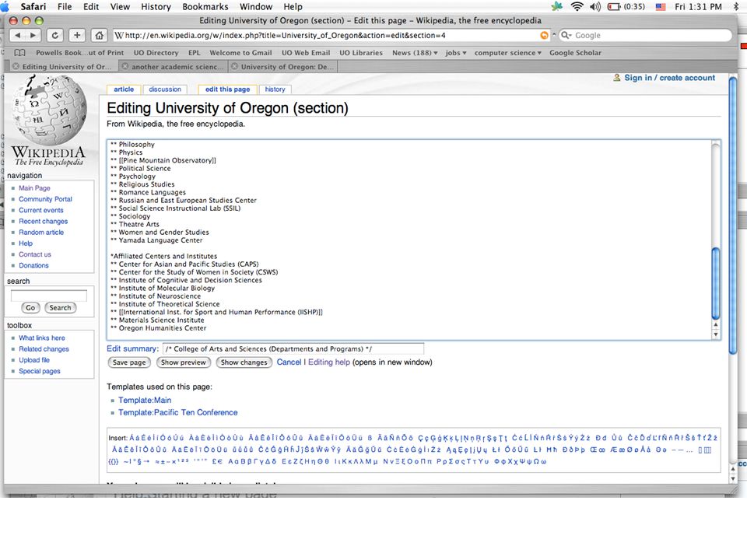Image resolution: width=747 pixels, height=560 pixels.
Task: Click the Bluetooth icon in menu bar
Action: 736,7
